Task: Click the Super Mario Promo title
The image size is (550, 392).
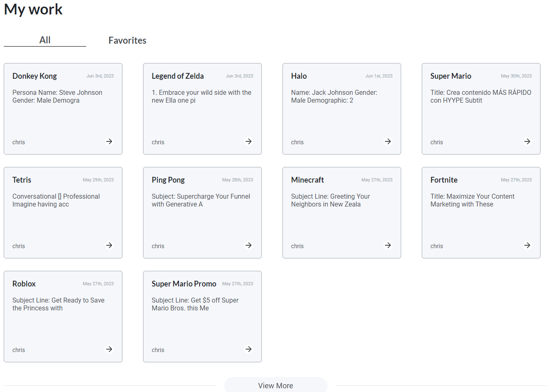Action: click(x=184, y=284)
